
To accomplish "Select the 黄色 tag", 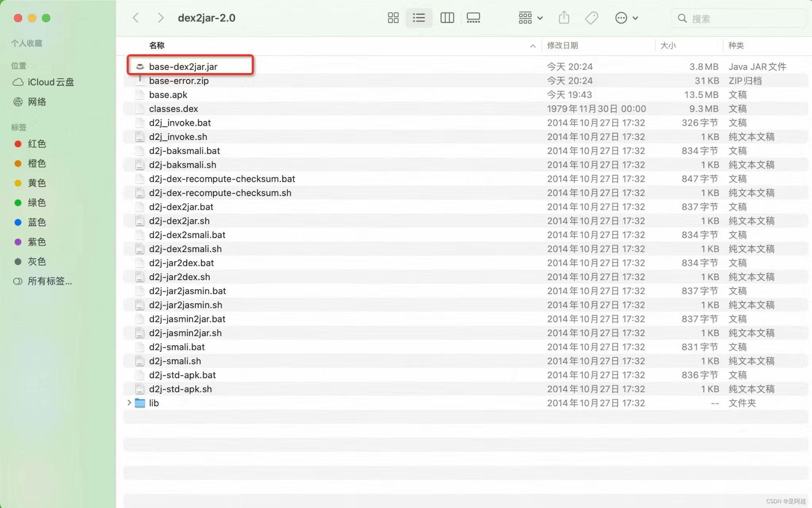I will pyautogui.click(x=30, y=183).
